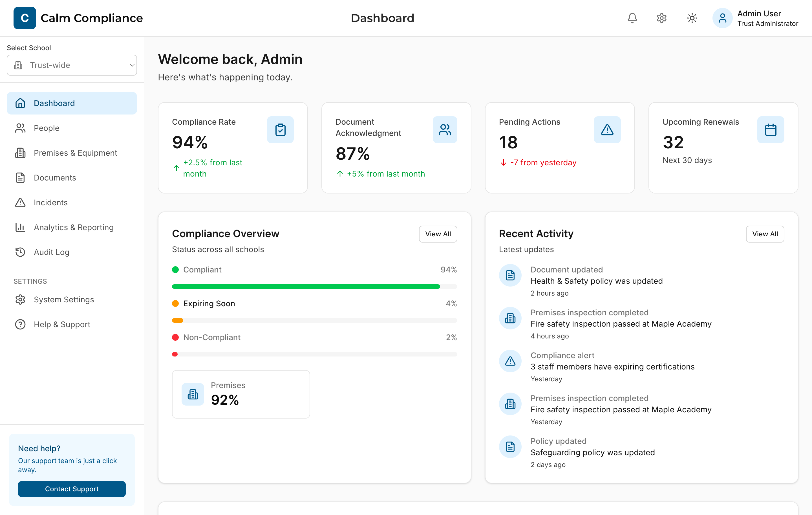Click the green Compliant progress bar

click(x=306, y=286)
